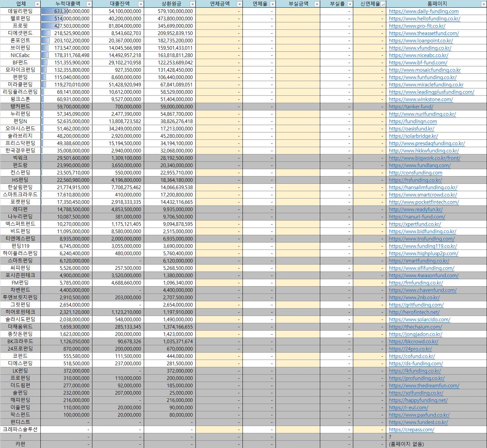This screenshot has height=448, width=487.
Task: Open the 연체율 column filter dropdown
Action: coord(273,4)
